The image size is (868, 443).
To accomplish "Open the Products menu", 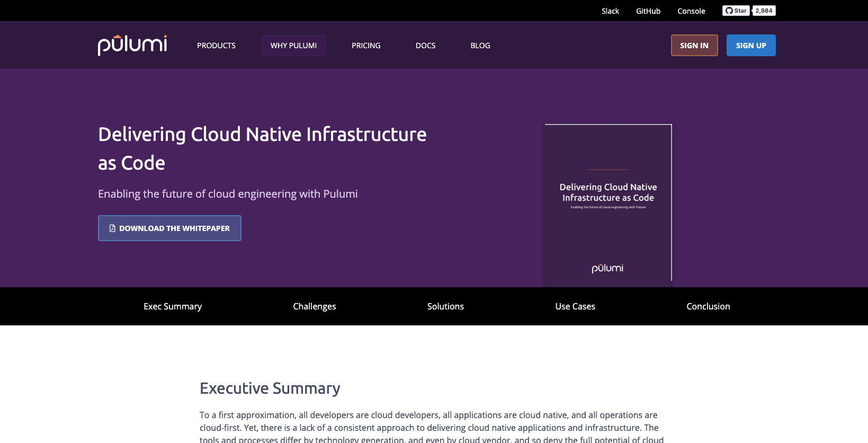I will click(216, 46).
